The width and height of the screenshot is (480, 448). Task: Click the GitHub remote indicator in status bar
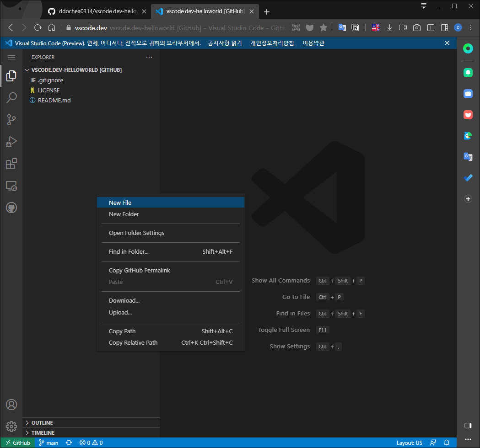pos(18,443)
